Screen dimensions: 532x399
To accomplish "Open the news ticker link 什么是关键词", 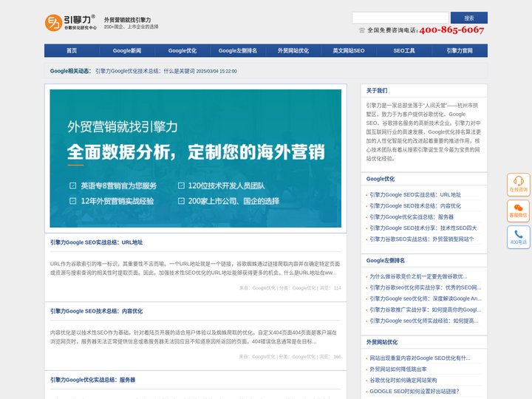I will point(145,71).
